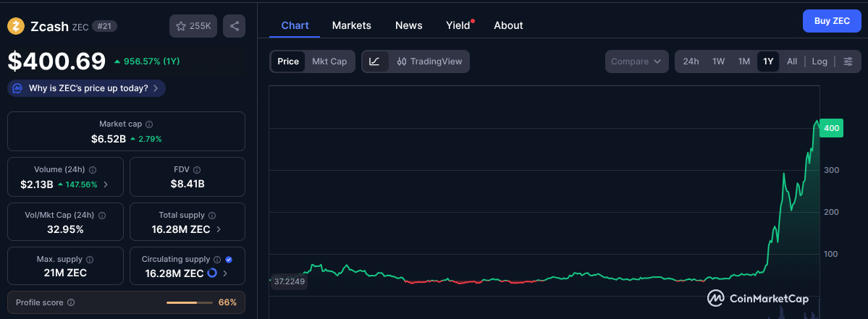Click the TradingView label on the chart button
The height and width of the screenshot is (319, 868).
pyautogui.click(x=437, y=61)
